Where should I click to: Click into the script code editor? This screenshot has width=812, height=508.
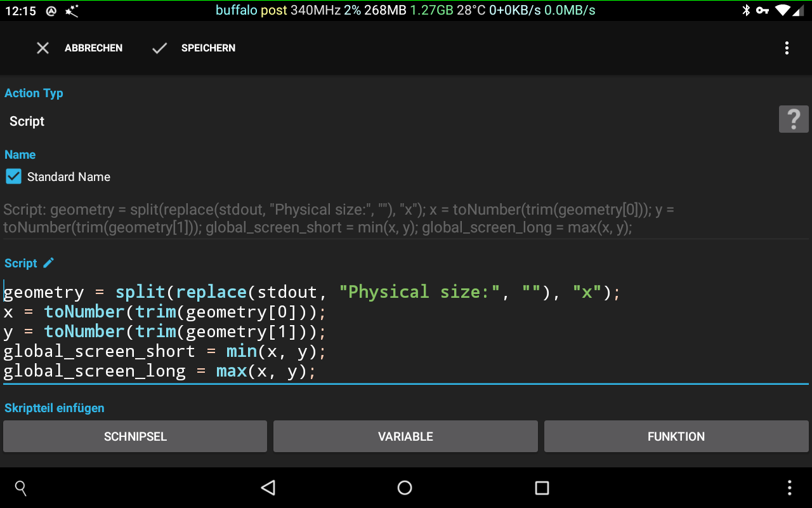pos(406,331)
